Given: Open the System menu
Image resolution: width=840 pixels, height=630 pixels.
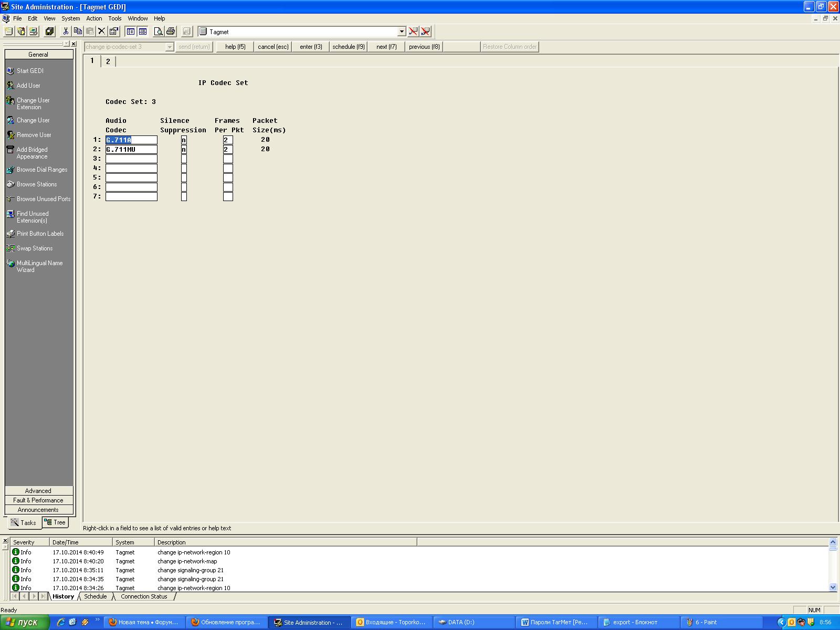Looking at the screenshot, I should pos(71,18).
